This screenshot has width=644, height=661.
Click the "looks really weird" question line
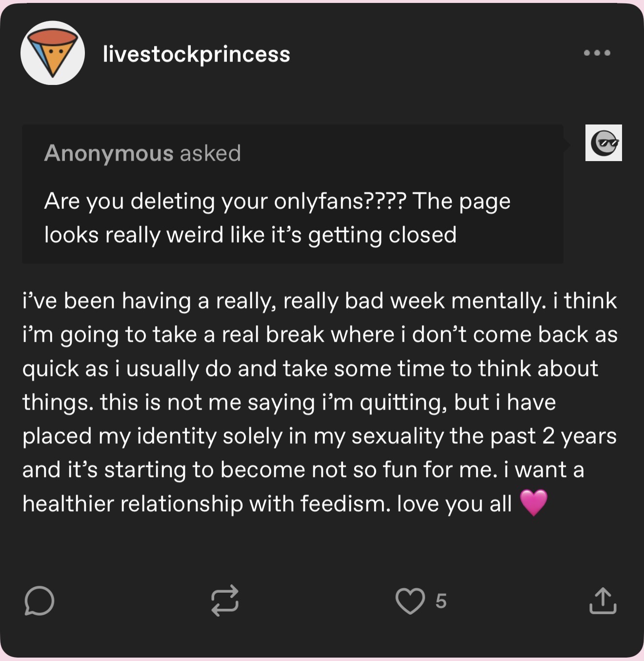point(250,235)
